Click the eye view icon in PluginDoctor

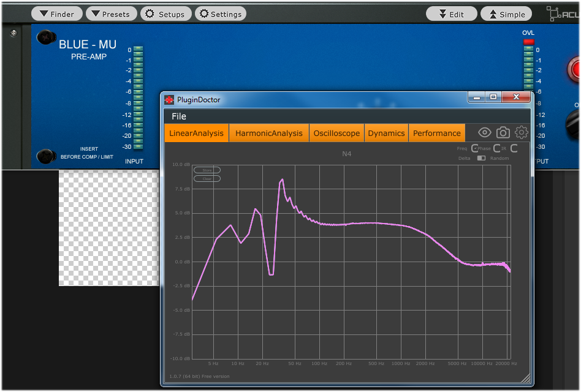pos(484,132)
